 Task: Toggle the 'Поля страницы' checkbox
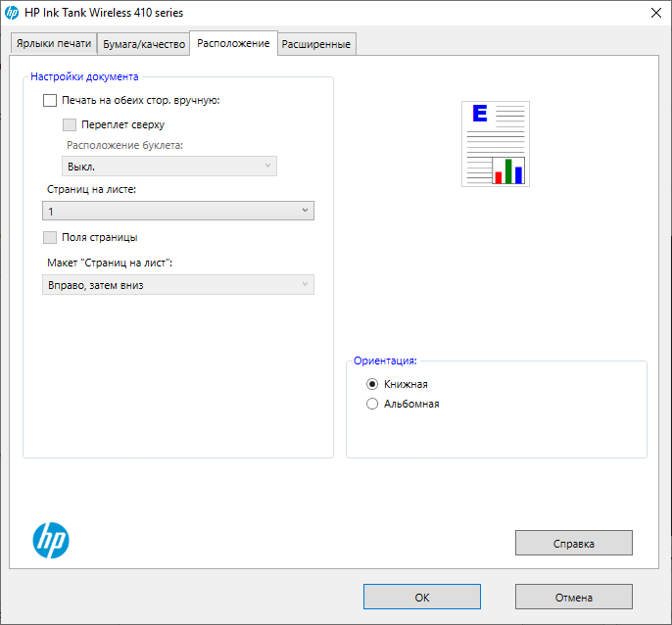pos(50,237)
